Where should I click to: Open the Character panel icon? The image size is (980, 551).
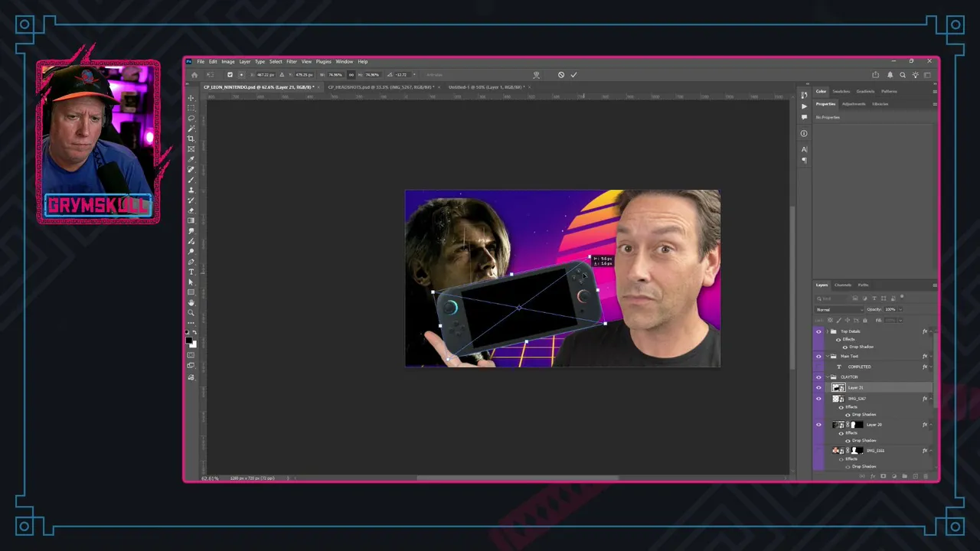click(804, 149)
